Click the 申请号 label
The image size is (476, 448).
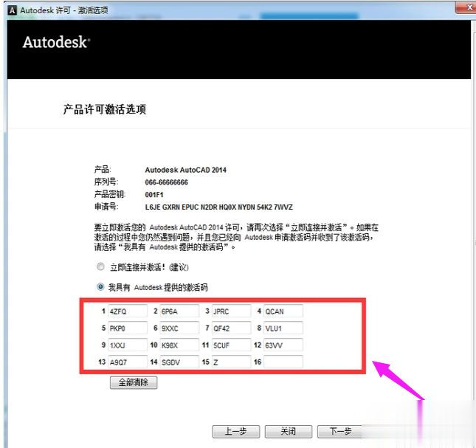106,207
